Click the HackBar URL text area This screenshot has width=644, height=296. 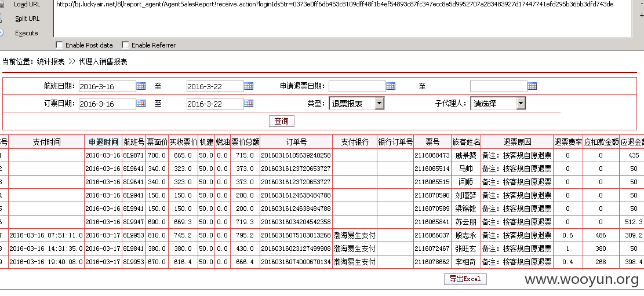[343, 19]
